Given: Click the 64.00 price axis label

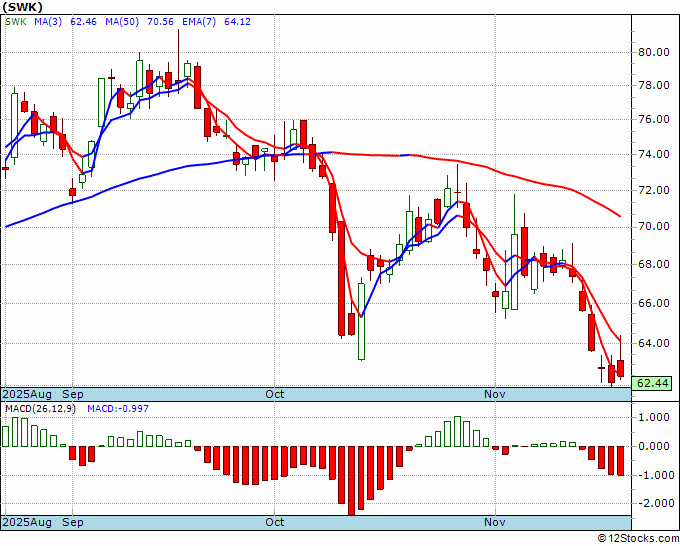Looking at the screenshot, I should pos(654,343).
